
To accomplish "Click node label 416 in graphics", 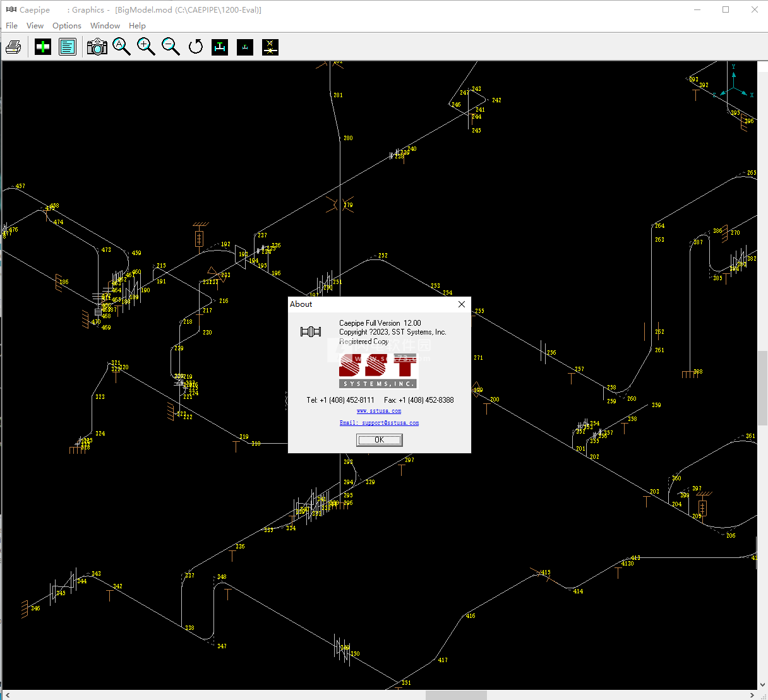I will [x=471, y=616].
